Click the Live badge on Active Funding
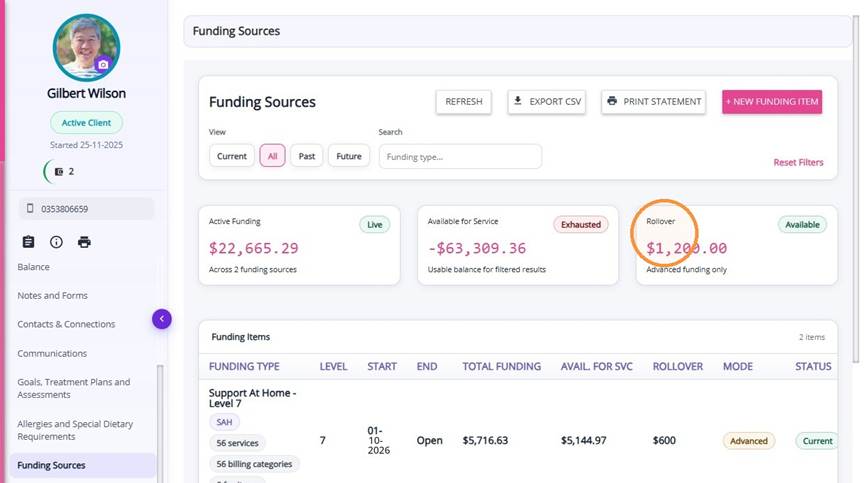The image size is (864, 483). click(375, 225)
